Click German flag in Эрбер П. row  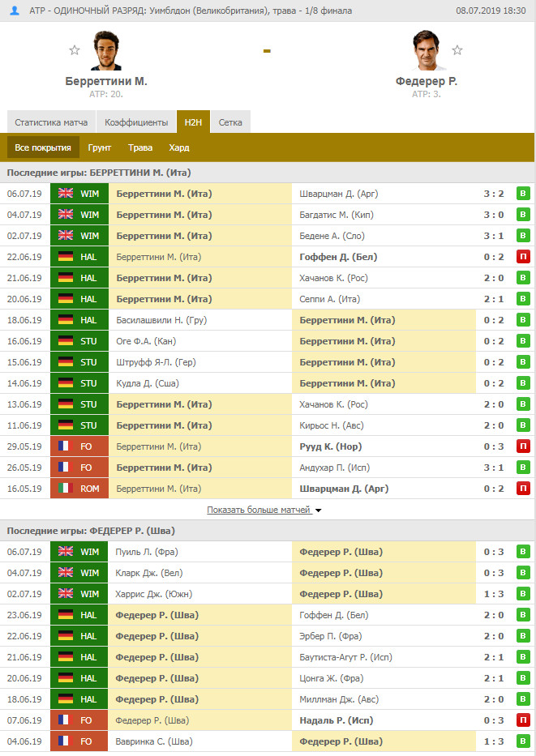coord(66,636)
